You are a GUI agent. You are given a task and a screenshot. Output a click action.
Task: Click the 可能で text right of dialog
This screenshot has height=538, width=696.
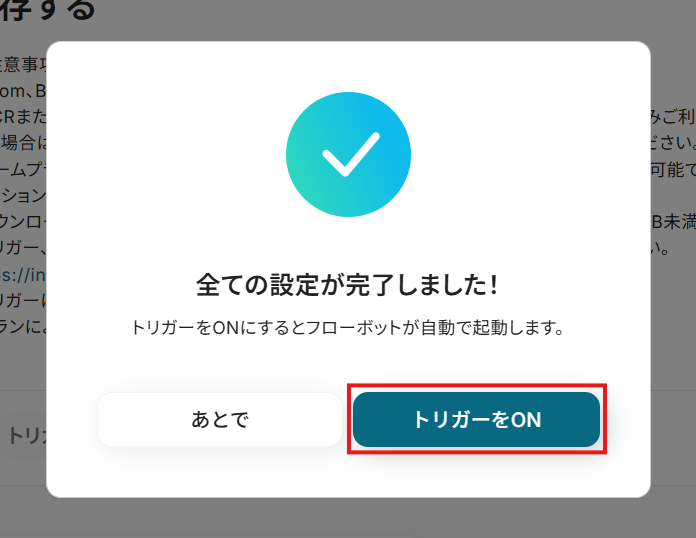pos(673,170)
